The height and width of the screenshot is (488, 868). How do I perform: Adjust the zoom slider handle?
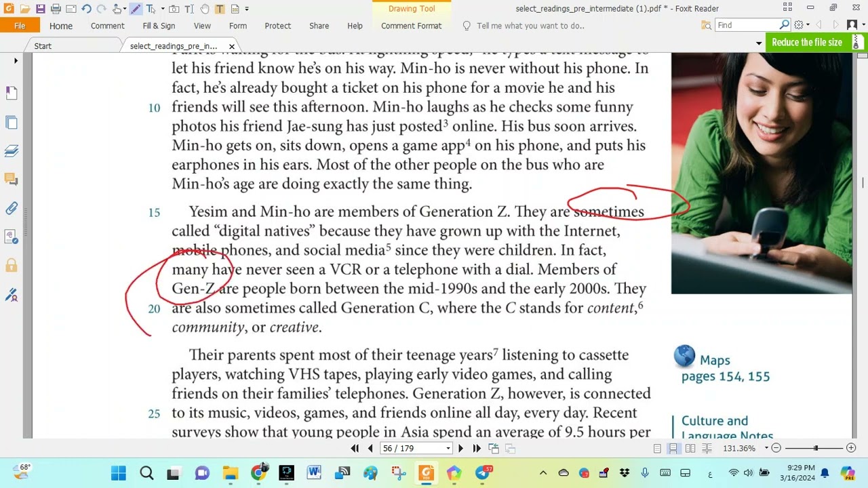tap(816, 448)
